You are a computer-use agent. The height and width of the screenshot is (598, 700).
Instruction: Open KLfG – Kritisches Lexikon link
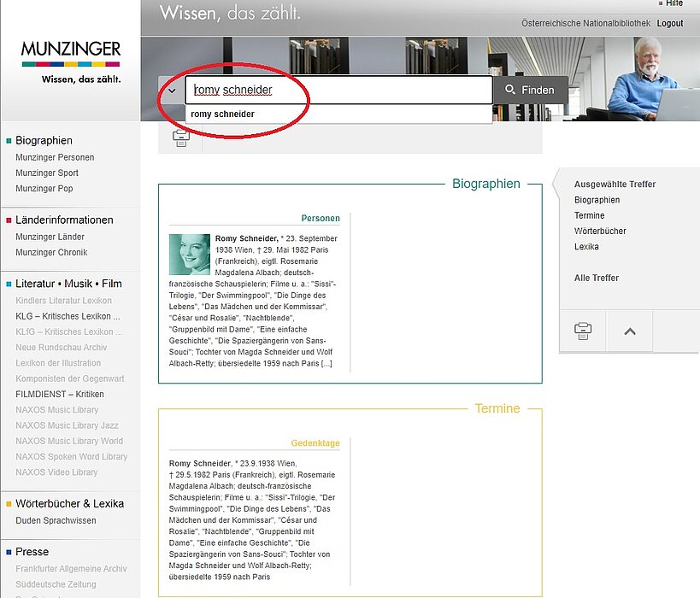pos(68,331)
